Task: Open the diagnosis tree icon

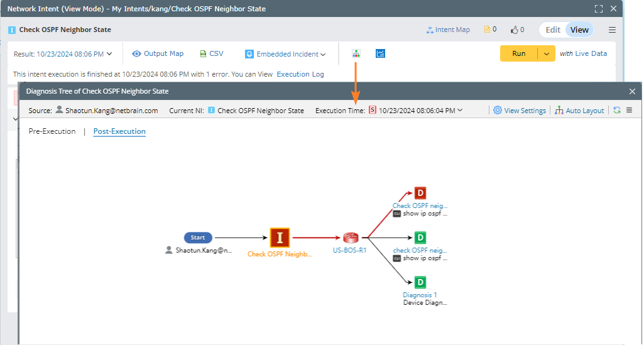Action: 356,53
